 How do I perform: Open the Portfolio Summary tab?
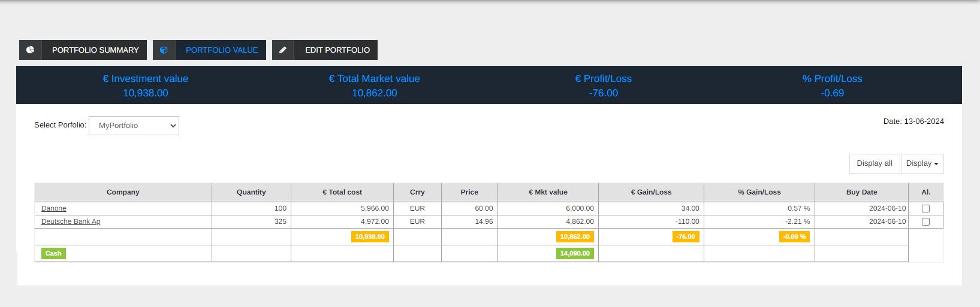tap(95, 50)
